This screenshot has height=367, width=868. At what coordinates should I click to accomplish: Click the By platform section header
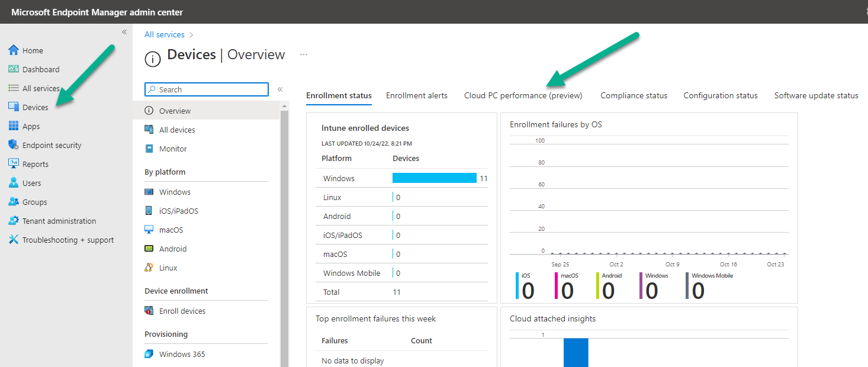pyautogui.click(x=165, y=172)
